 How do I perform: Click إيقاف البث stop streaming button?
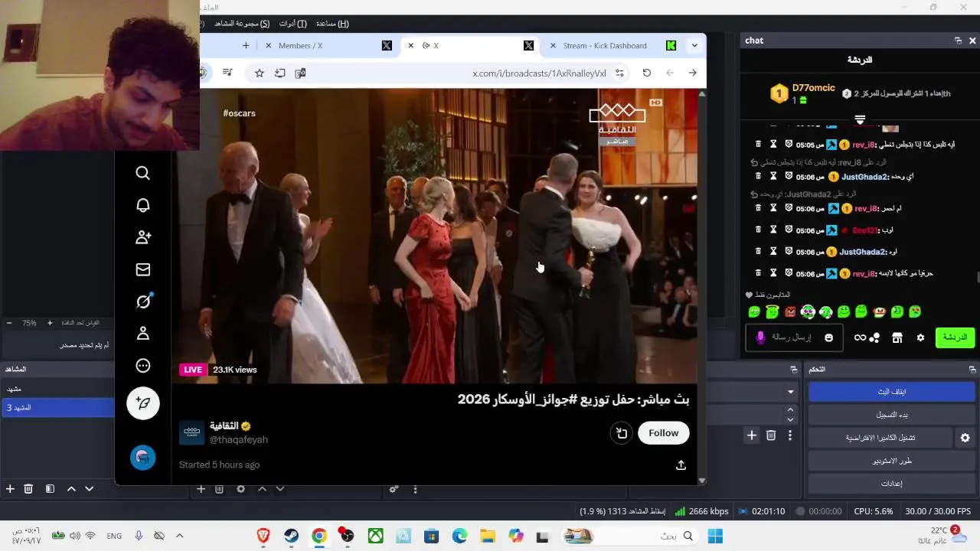click(x=891, y=392)
